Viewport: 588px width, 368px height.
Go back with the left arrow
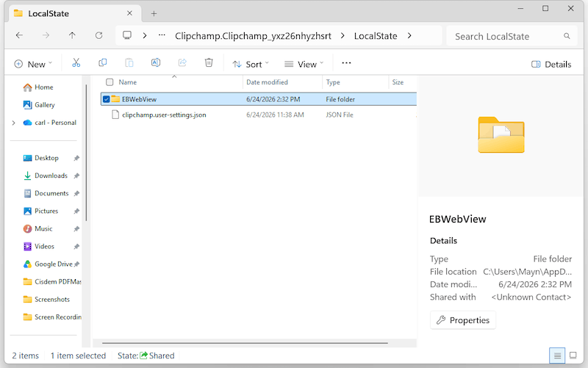(x=19, y=35)
